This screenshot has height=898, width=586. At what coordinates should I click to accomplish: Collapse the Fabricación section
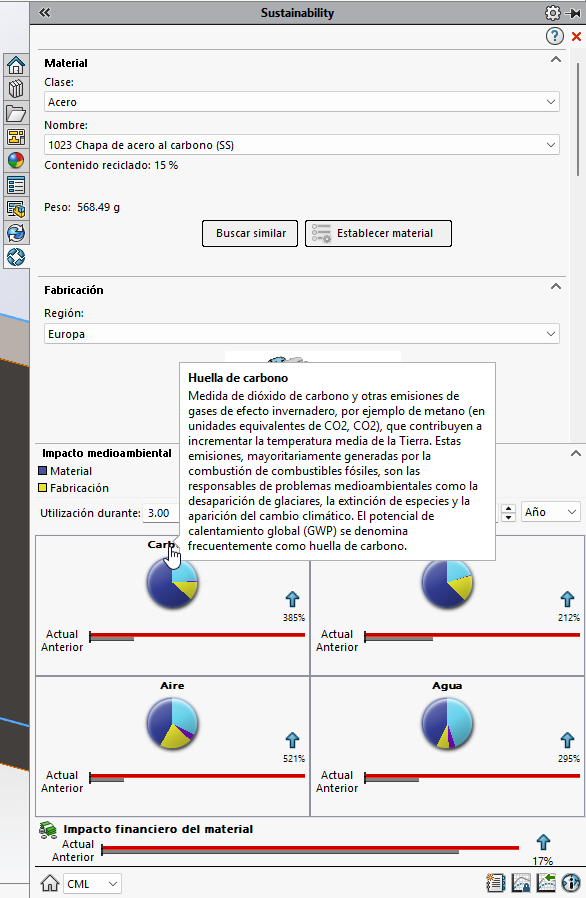pyautogui.click(x=556, y=286)
